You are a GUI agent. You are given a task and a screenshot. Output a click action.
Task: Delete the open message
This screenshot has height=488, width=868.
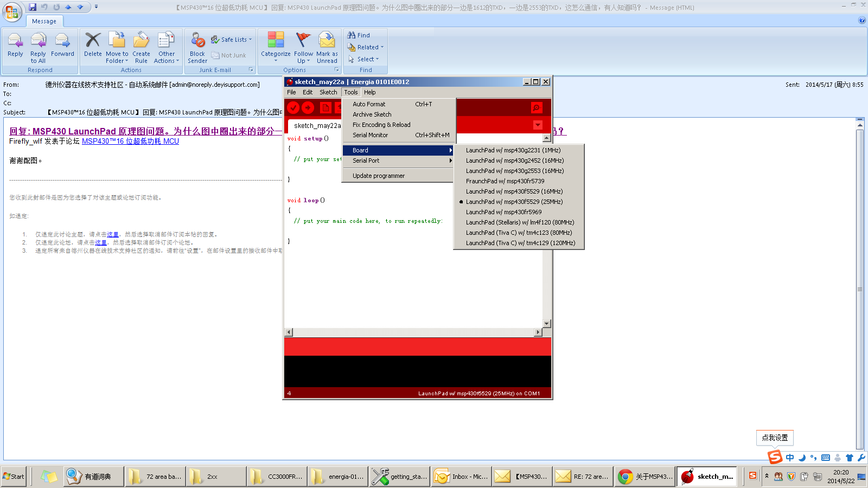pos(93,44)
